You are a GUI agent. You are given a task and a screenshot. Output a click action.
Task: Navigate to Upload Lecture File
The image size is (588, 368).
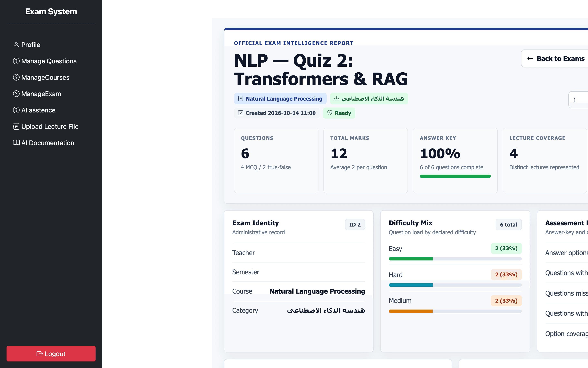51,126
